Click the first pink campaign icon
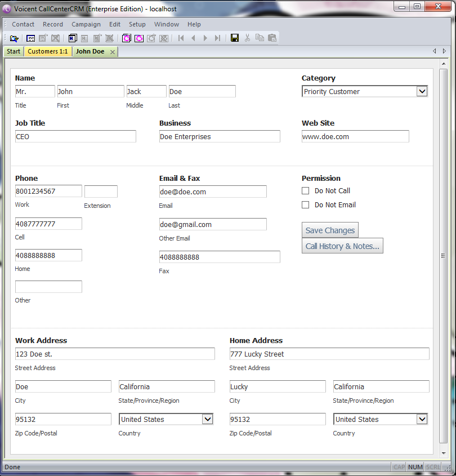456x476 pixels. point(126,38)
